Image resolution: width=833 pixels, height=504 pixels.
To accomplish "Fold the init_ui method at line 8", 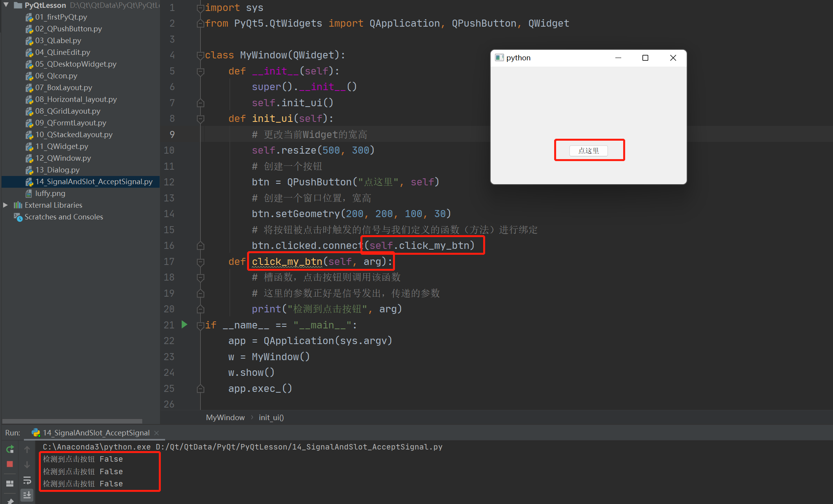I will coord(200,119).
